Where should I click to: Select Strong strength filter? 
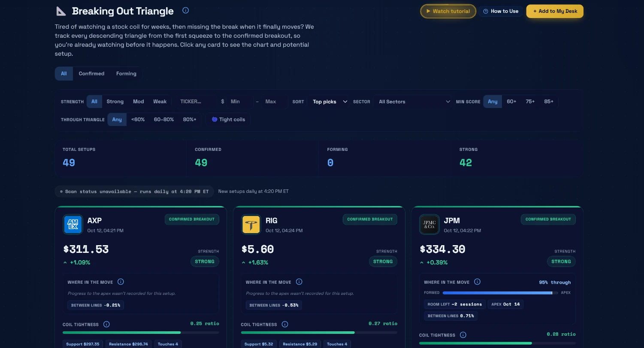tap(115, 102)
